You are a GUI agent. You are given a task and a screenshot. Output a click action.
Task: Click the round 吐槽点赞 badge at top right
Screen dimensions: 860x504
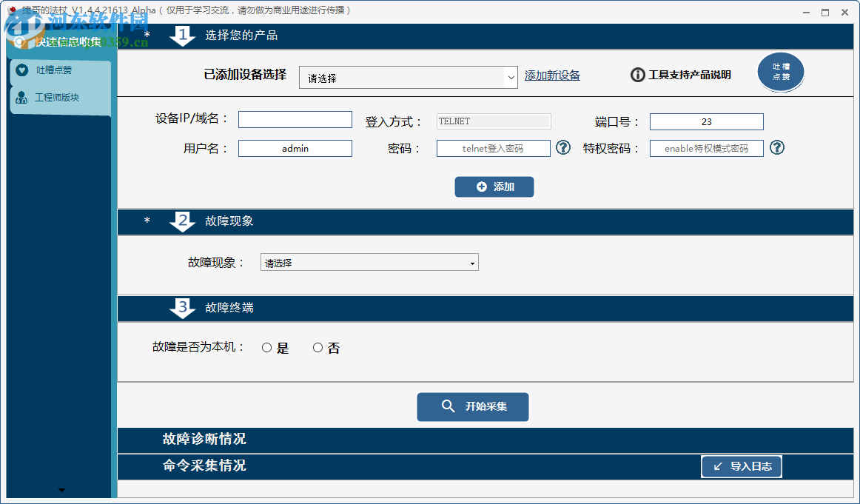point(781,72)
